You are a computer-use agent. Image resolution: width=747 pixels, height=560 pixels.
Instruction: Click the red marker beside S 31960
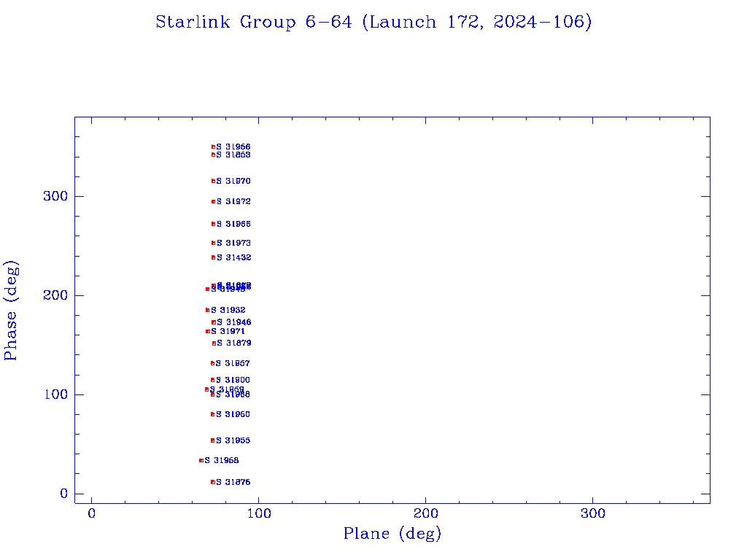point(213,414)
